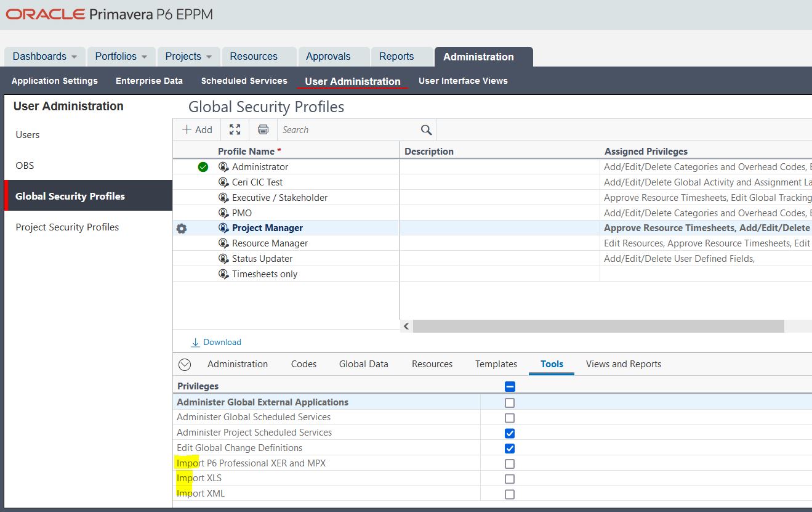Click the Print icon in the toolbar
The width and height of the screenshot is (812, 512).
click(x=263, y=129)
